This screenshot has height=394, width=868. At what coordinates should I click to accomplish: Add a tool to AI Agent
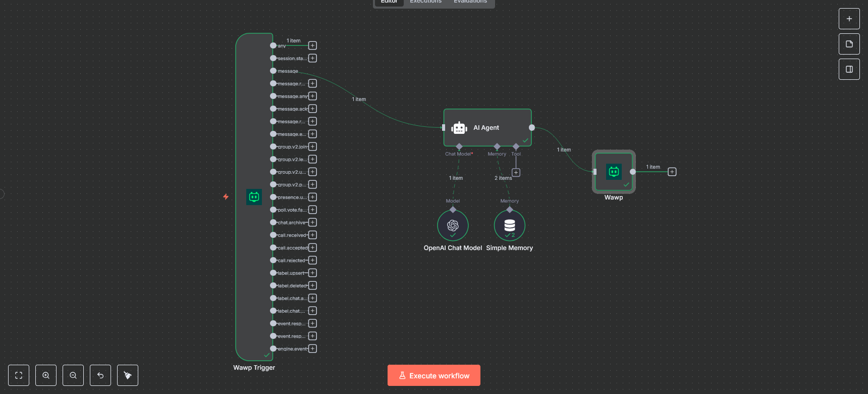pos(516,173)
